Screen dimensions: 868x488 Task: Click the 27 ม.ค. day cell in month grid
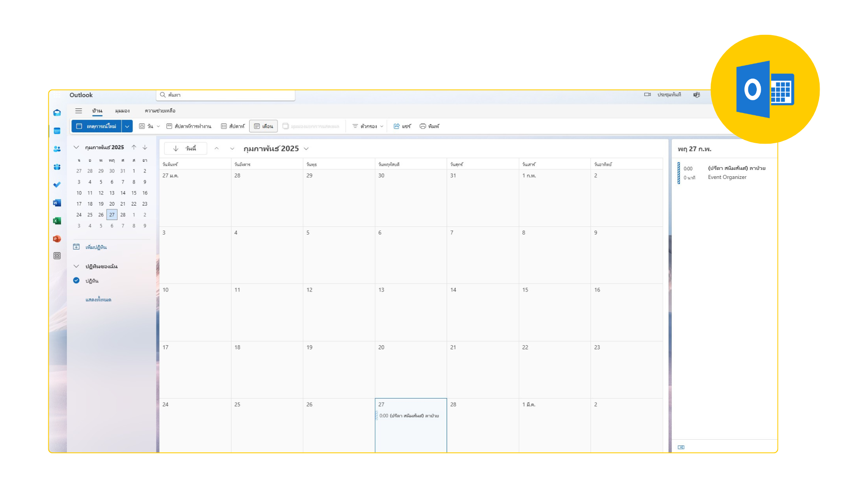195,197
